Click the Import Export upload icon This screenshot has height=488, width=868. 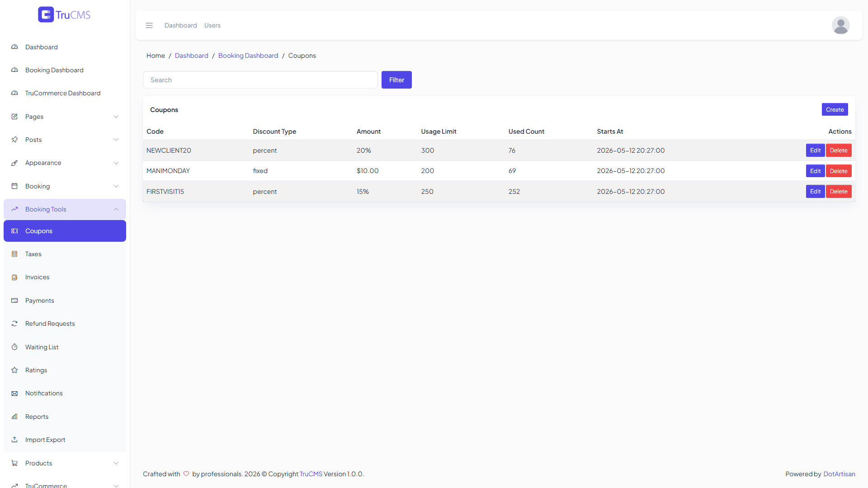[x=14, y=440]
